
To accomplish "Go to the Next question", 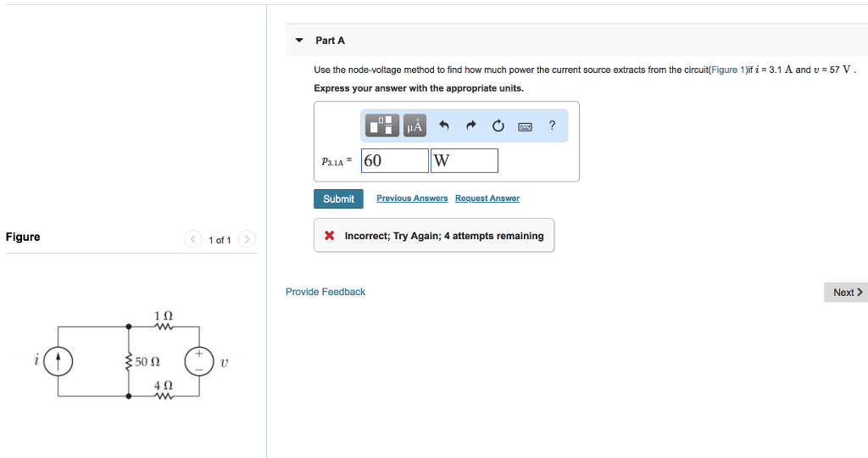I will coord(847,293).
